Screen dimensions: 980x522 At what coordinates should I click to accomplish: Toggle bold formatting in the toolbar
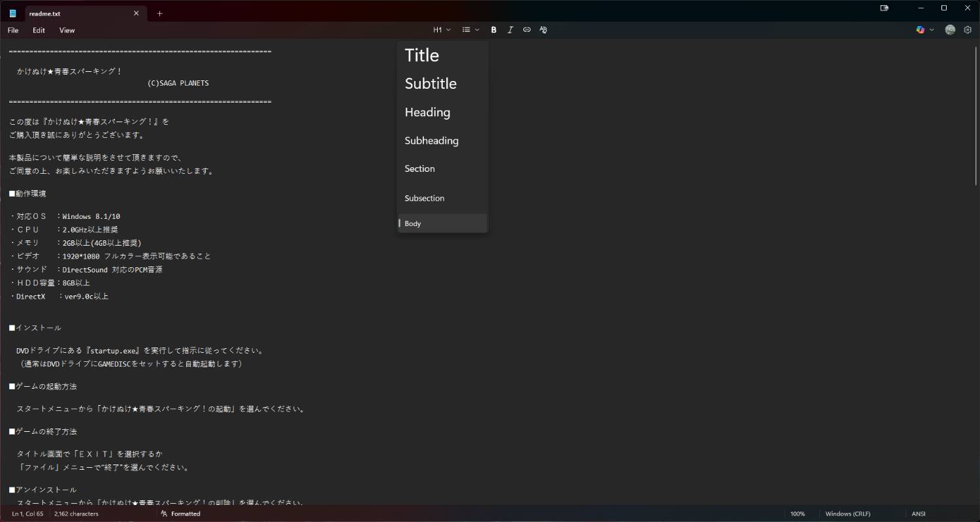pos(494,30)
